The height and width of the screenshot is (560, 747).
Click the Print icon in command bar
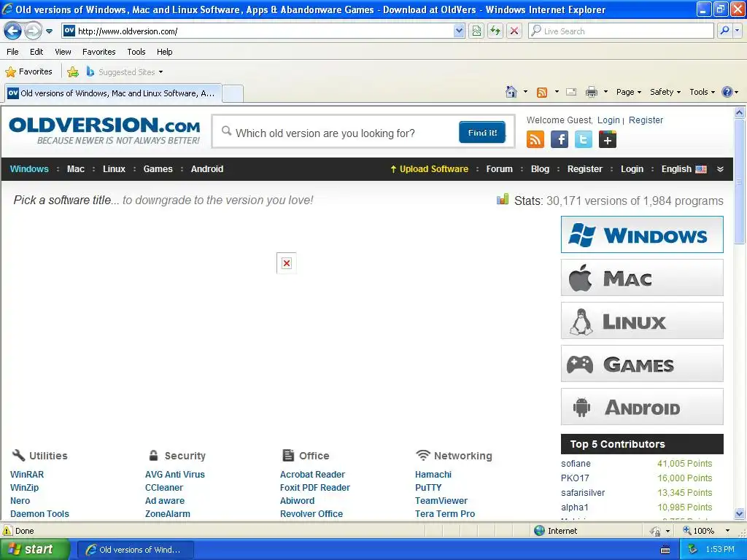pos(591,92)
